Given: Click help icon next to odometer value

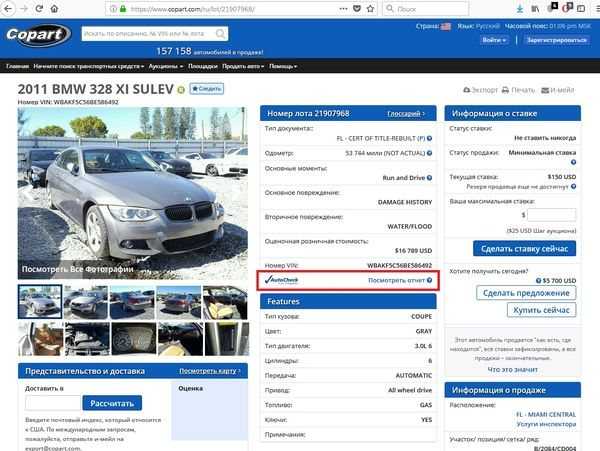Looking at the screenshot, I should coord(429,153).
